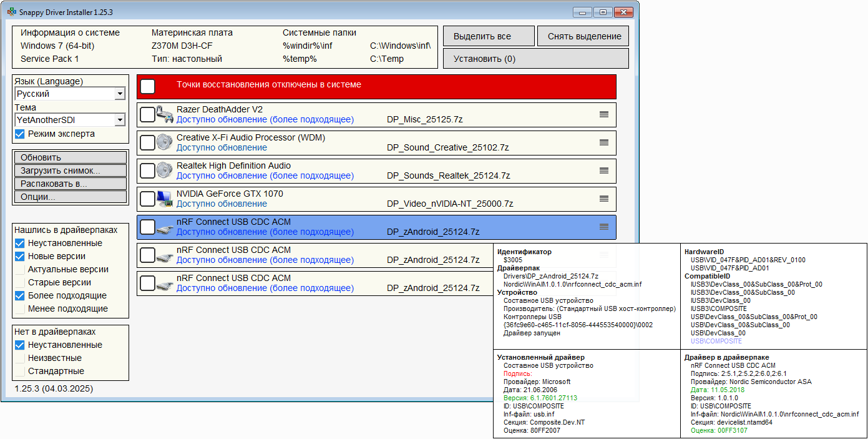Screen dimensions: 868x439
Task: Disable the Режим эксперта checkbox
Action: (20, 134)
